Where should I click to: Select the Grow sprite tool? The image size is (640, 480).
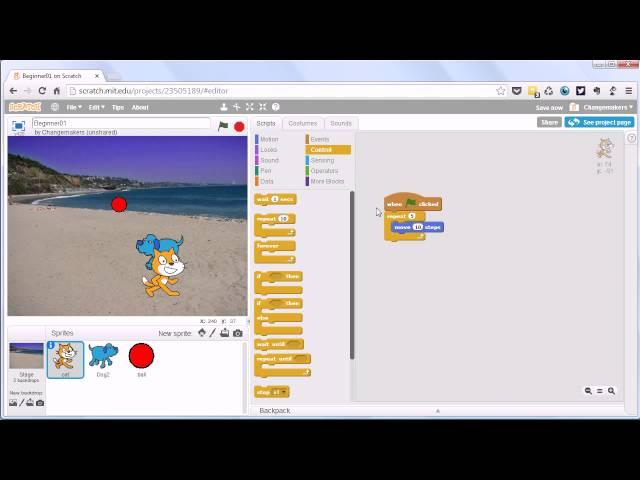(x=250, y=107)
